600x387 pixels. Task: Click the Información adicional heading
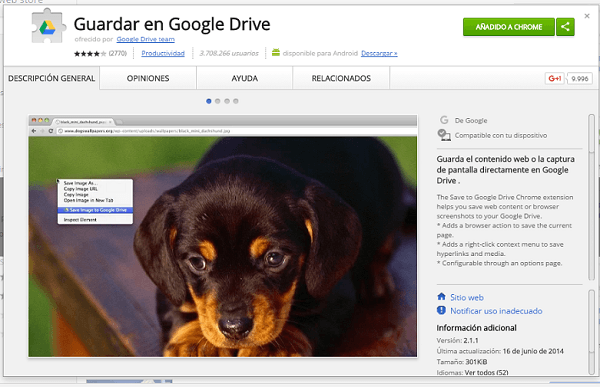[x=476, y=328]
